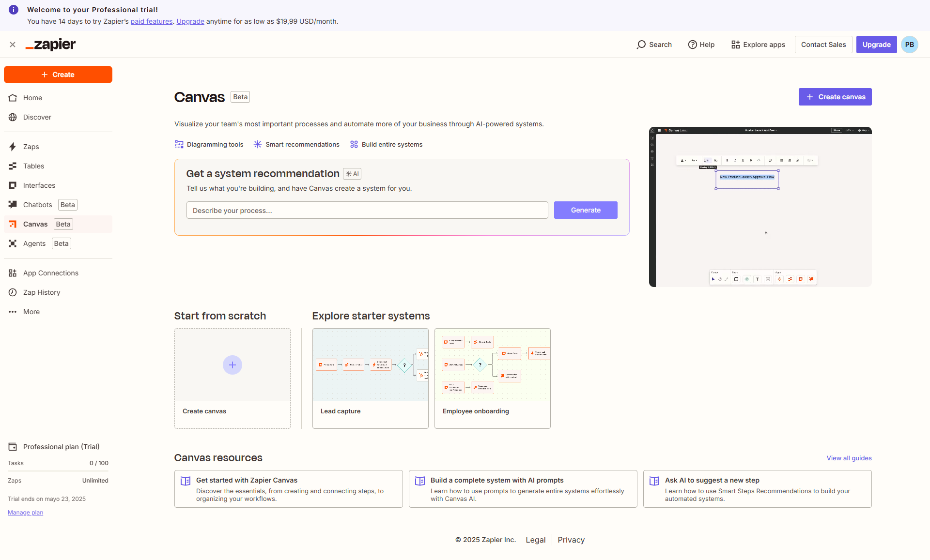Open Ask AI to suggest a new step
The width and height of the screenshot is (930, 560).
(x=758, y=489)
